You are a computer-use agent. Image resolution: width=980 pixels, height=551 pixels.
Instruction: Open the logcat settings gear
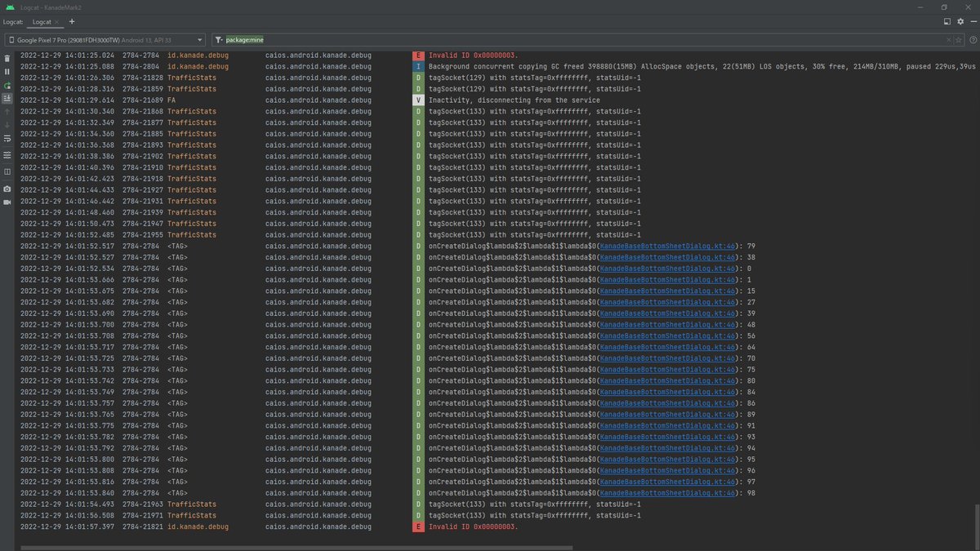click(x=959, y=21)
